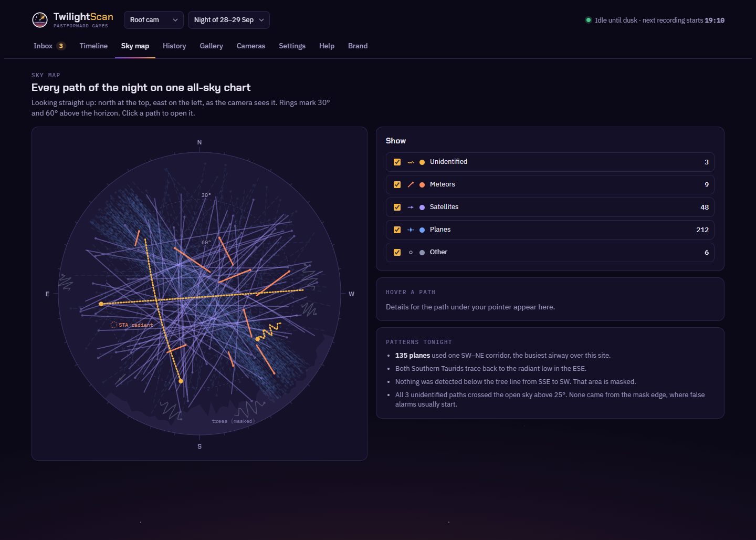
Task: Click the blue Planes color dot
Action: pyautogui.click(x=422, y=230)
